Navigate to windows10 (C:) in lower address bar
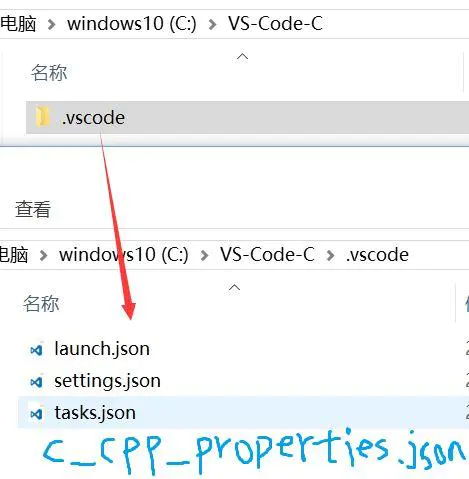This screenshot has height=479, width=469. (124, 255)
